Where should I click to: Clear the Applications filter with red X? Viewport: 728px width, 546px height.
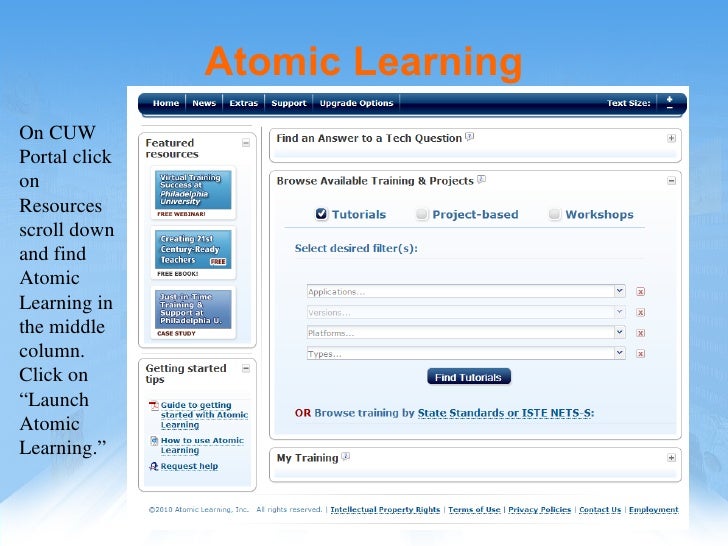[641, 292]
